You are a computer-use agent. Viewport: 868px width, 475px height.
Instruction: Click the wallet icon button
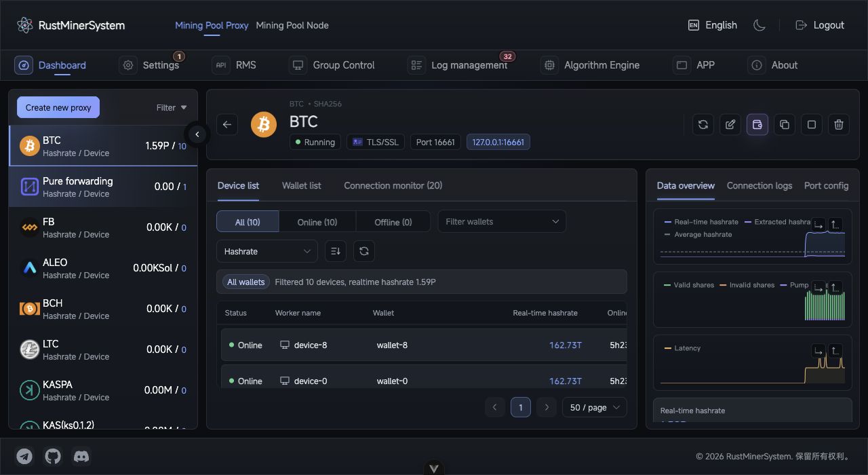[x=757, y=124]
